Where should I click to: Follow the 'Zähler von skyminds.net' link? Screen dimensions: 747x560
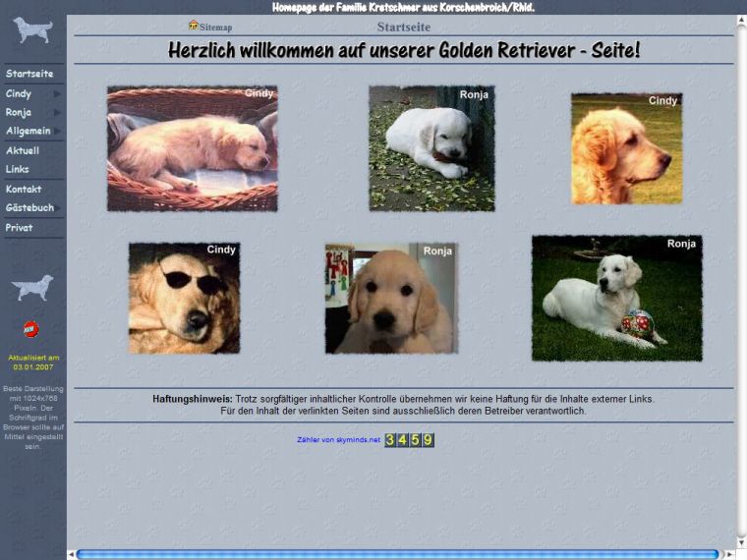(338, 440)
